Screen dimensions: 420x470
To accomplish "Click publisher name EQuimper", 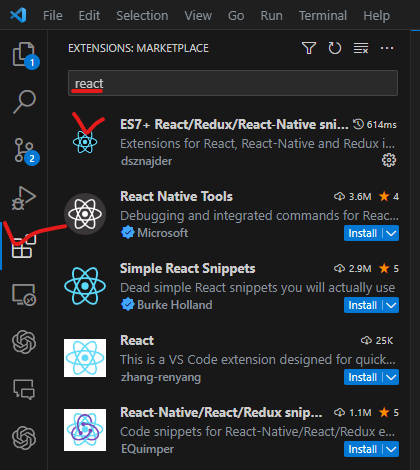I will 147,449.
